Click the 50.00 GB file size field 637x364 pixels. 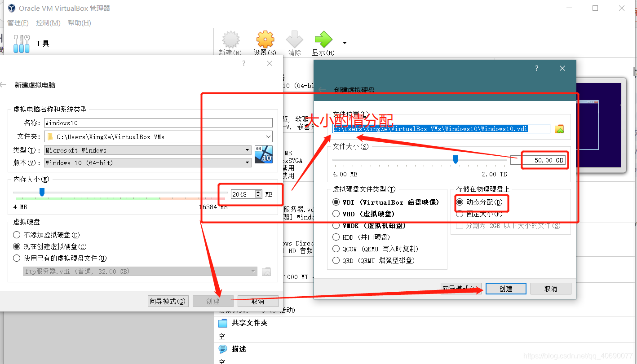(x=538, y=160)
